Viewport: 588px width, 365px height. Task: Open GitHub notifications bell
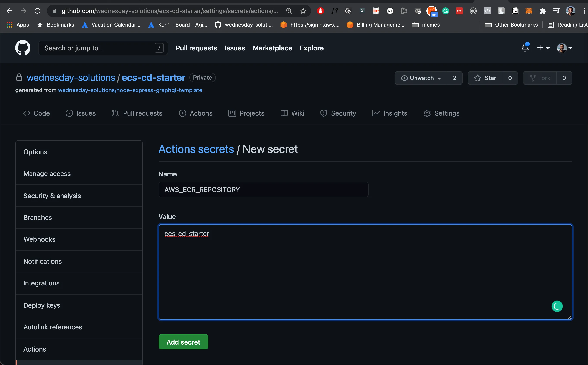coord(525,47)
